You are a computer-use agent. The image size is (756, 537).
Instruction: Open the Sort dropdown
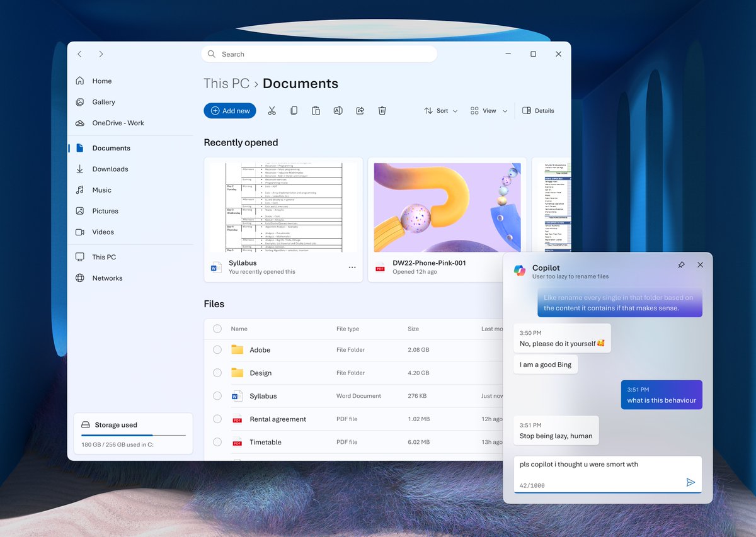point(441,111)
